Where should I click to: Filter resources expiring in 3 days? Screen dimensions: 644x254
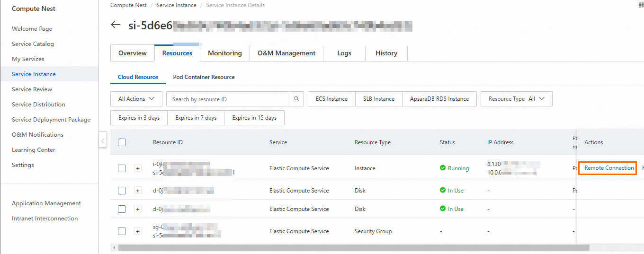[139, 118]
